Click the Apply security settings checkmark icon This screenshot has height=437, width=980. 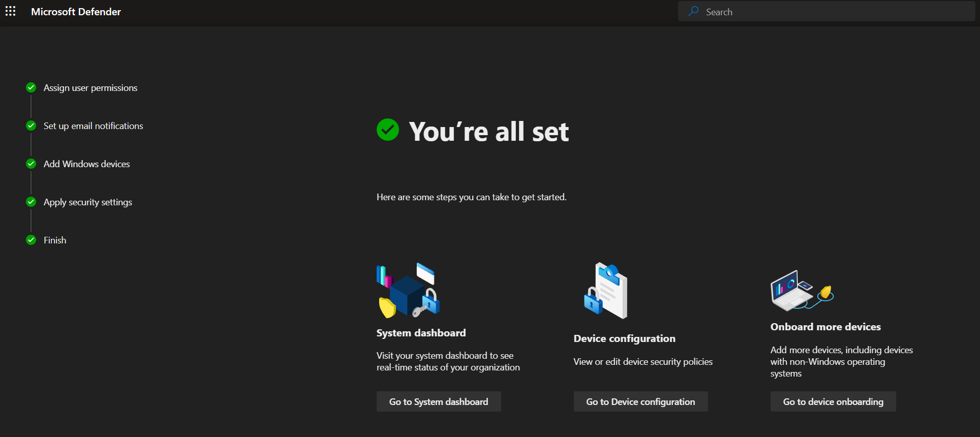pos(31,202)
